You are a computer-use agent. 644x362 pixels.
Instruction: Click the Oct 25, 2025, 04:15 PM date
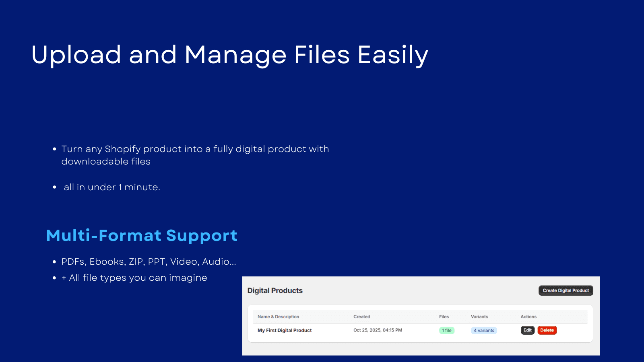(378, 330)
